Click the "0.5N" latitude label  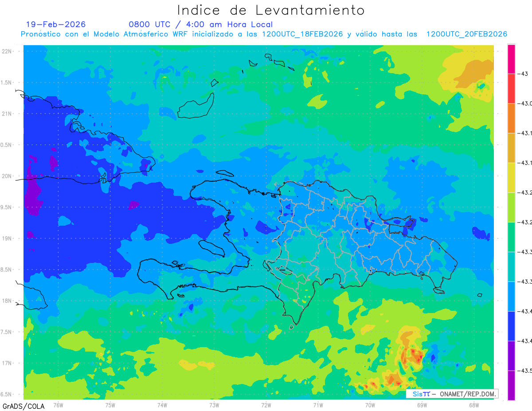coord(7,145)
